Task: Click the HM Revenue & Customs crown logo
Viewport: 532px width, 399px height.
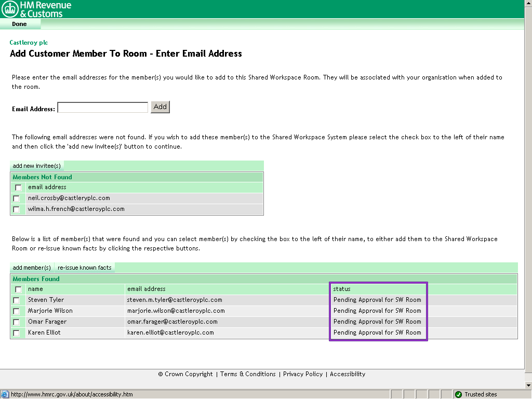Action: (x=10, y=9)
